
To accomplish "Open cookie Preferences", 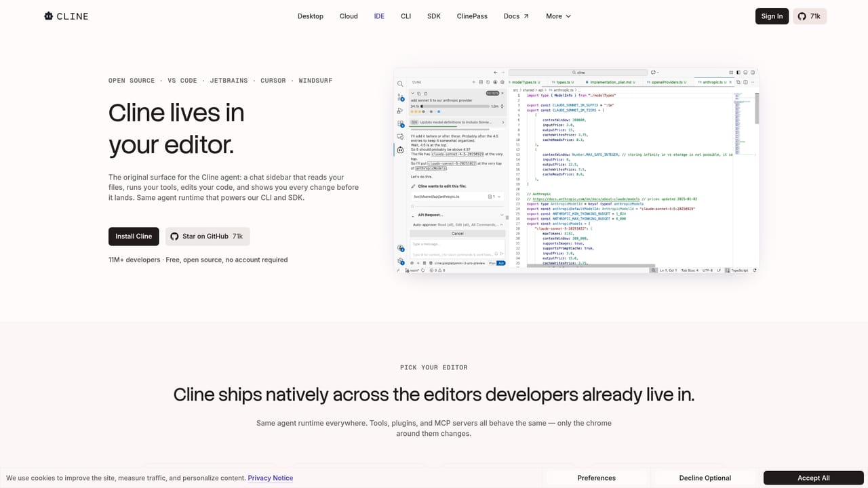I will pos(597,478).
